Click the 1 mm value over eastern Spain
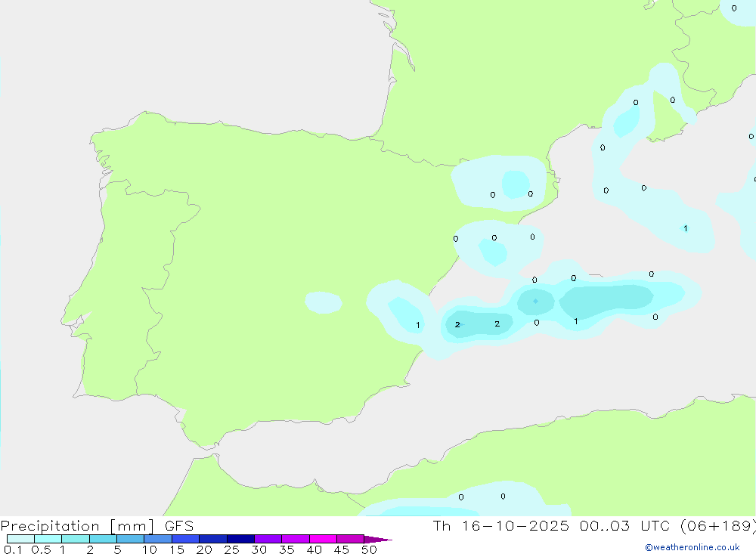756x554 pixels. (x=417, y=325)
